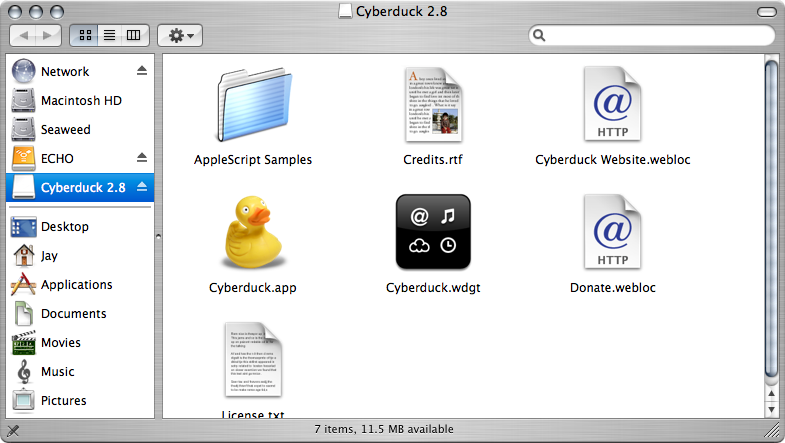Switch to list view mode
785x443 pixels.
109,35
